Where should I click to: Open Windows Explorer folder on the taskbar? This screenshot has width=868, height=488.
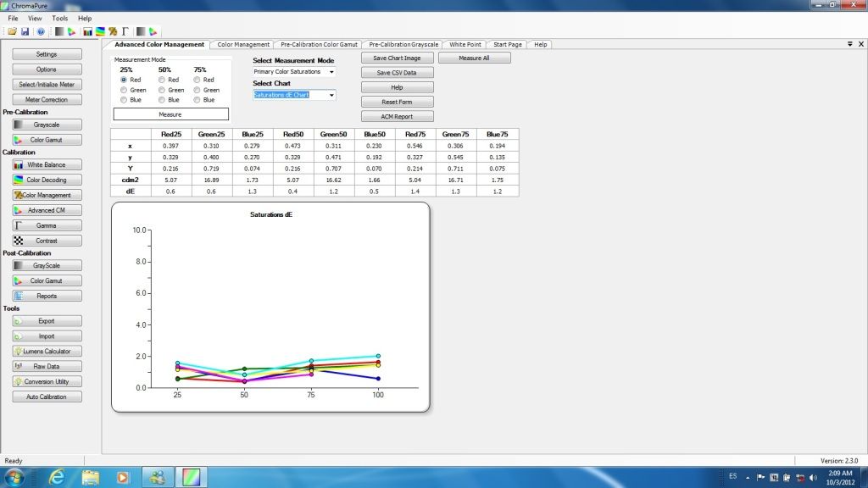(x=90, y=477)
